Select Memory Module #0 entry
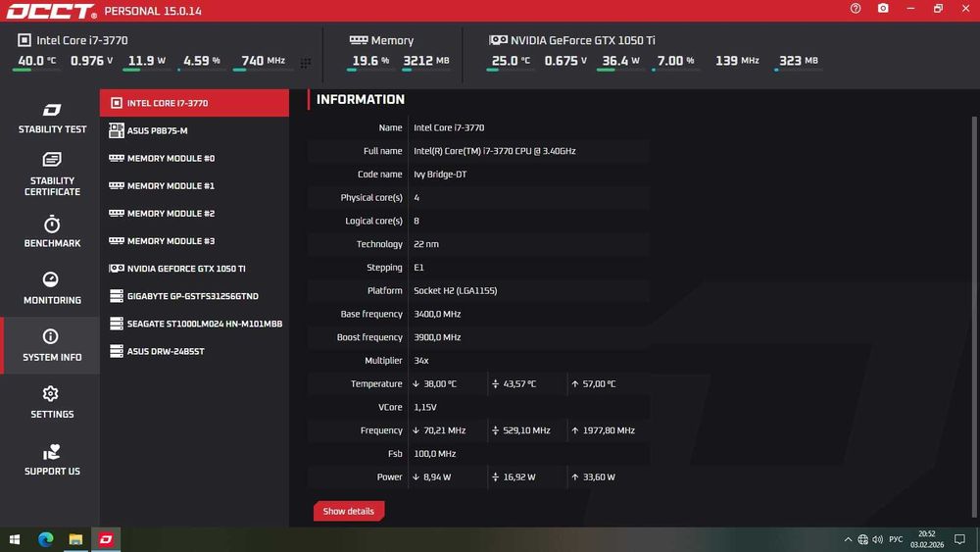Screen dimensions: 980x552 click(194, 158)
